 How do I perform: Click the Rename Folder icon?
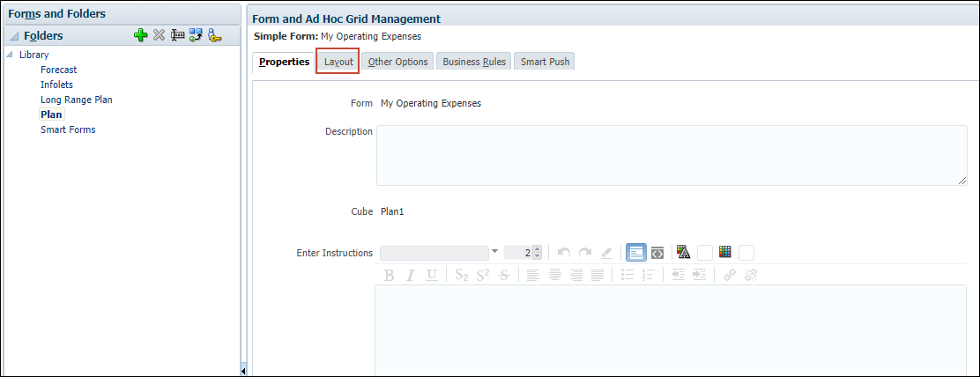click(178, 35)
